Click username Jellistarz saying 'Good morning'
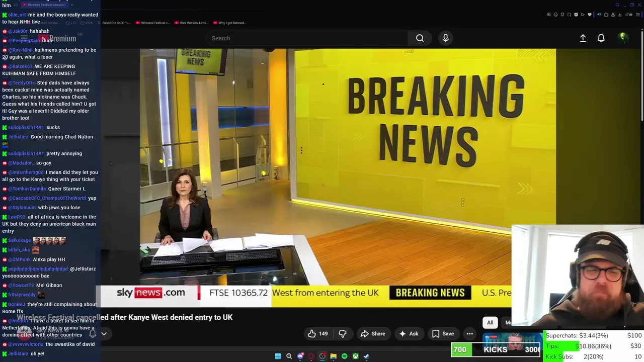This screenshot has height=362, width=644. pos(18,137)
